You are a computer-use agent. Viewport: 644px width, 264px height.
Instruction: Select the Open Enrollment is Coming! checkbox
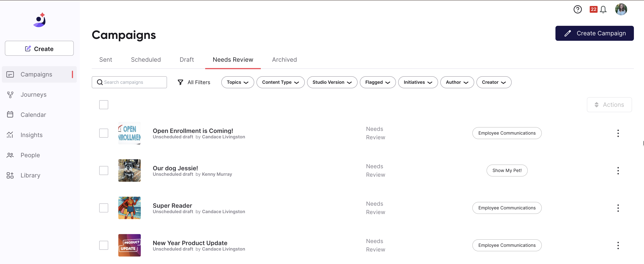[x=104, y=133]
